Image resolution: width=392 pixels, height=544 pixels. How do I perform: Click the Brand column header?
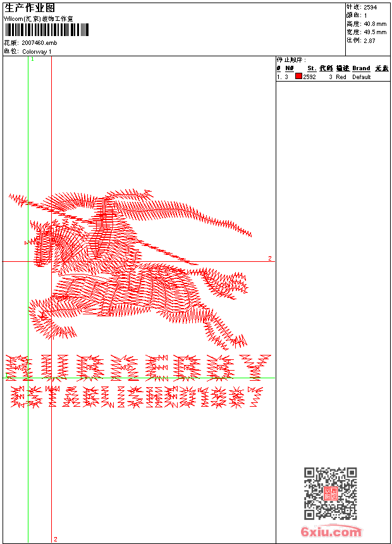361,68
